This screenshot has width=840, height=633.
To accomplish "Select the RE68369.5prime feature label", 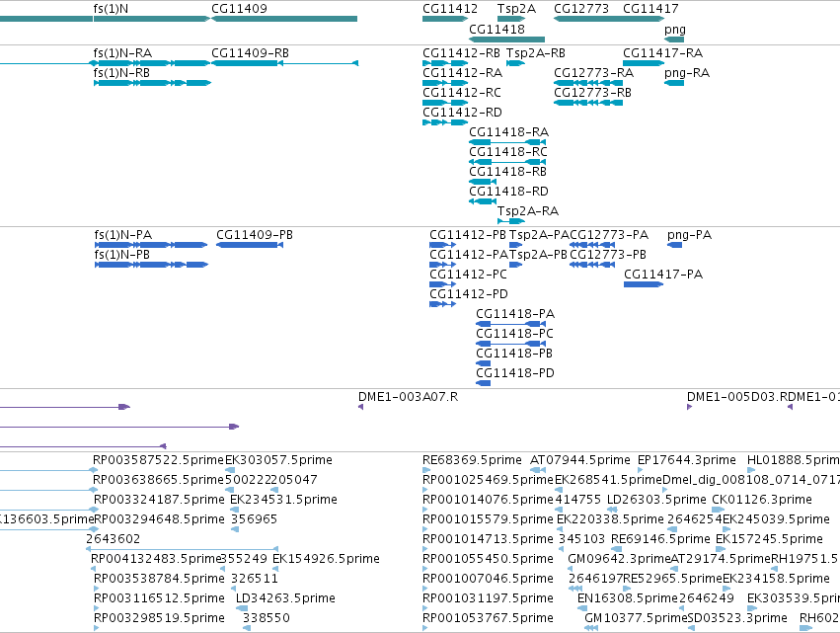I will point(472,460).
